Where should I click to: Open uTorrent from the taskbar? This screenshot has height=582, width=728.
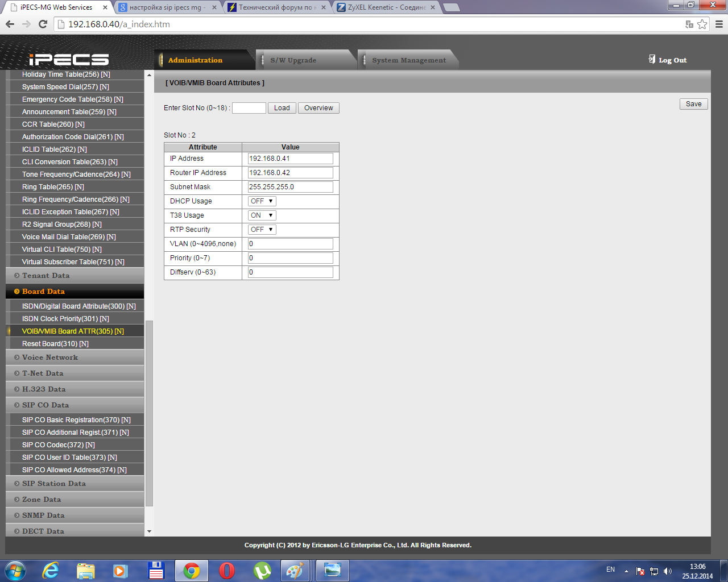point(262,570)
